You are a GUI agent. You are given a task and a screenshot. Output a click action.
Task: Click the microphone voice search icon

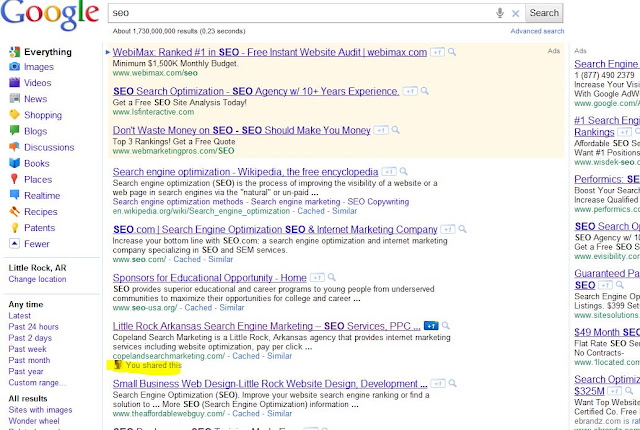tap(500, 13)
